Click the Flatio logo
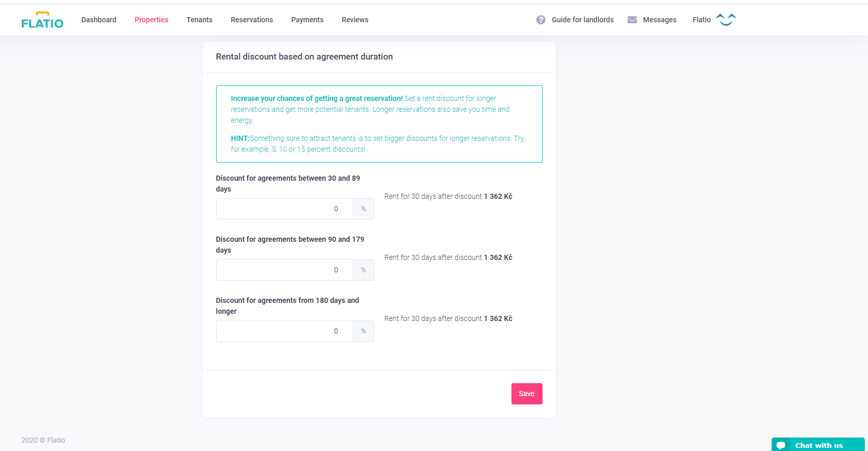The height and width of the screenshot is (451, 868). click(42, 20)
